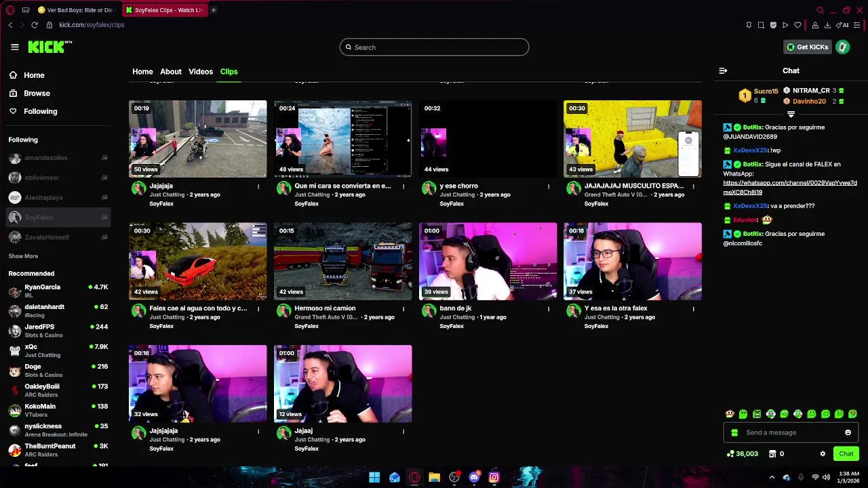Click the Send a message field
The image size is (868, 488).
(x=791, y=432)
